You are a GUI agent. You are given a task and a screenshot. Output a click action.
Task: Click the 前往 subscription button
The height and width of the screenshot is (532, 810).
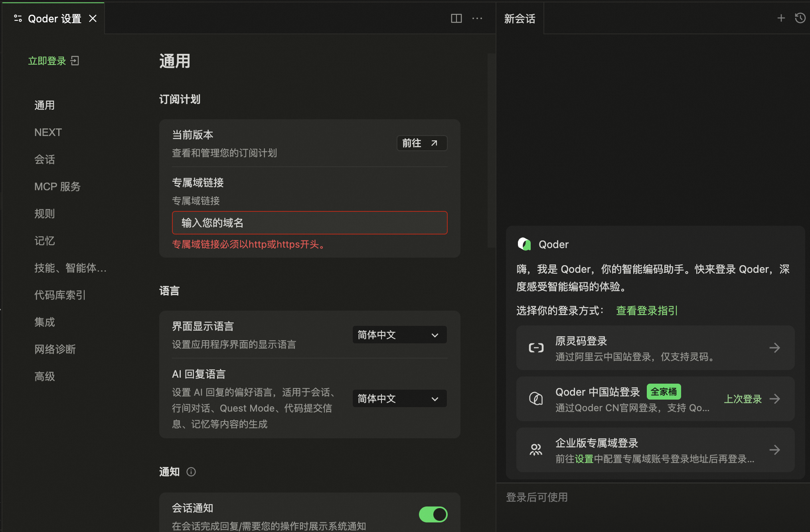[x=422, y=143]
